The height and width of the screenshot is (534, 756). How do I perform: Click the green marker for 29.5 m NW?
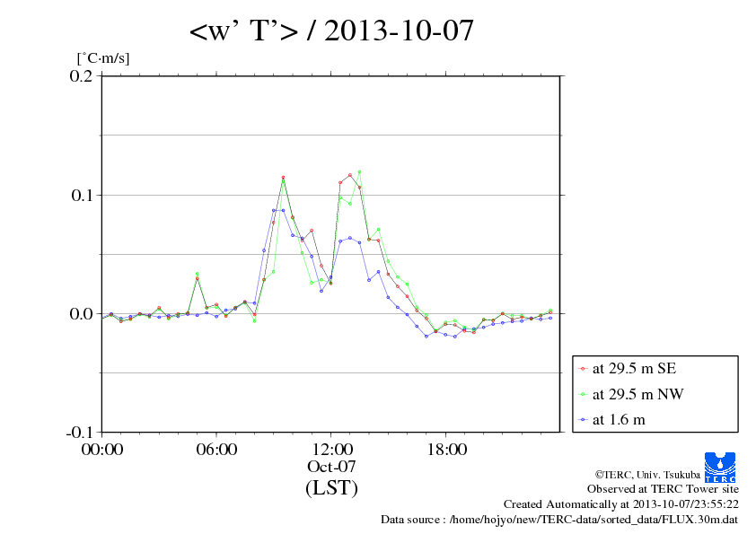tap(583, 393)
